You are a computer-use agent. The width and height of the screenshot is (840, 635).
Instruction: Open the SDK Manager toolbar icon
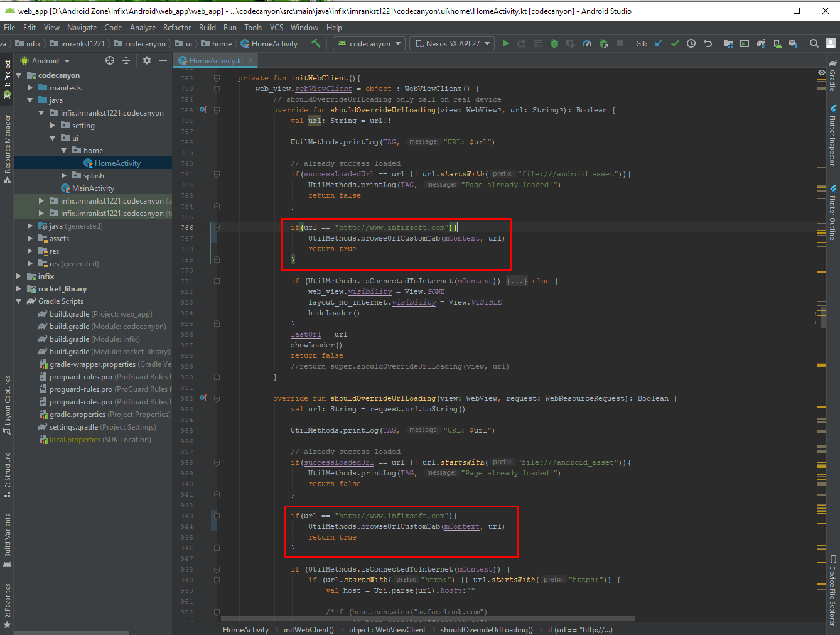pos(793,43)
